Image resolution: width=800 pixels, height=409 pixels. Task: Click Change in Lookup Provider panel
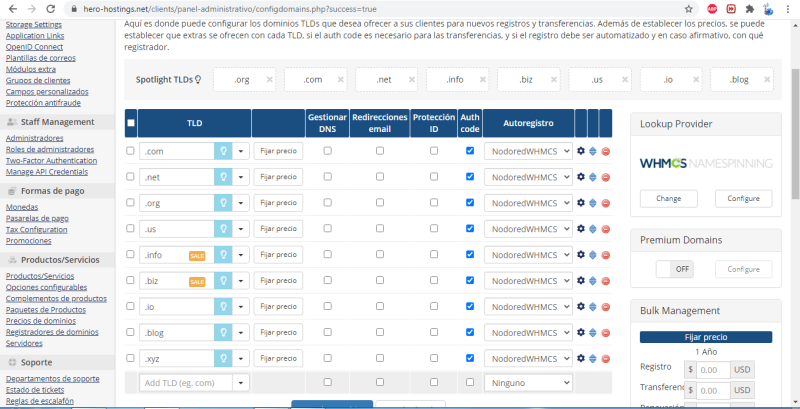click(668, 198)
